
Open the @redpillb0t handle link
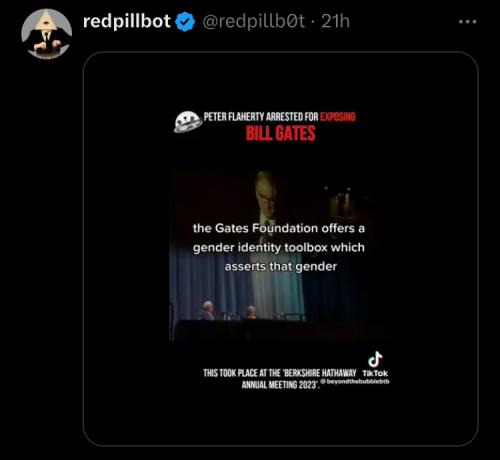pyautogui.click(x=253, y=22)
